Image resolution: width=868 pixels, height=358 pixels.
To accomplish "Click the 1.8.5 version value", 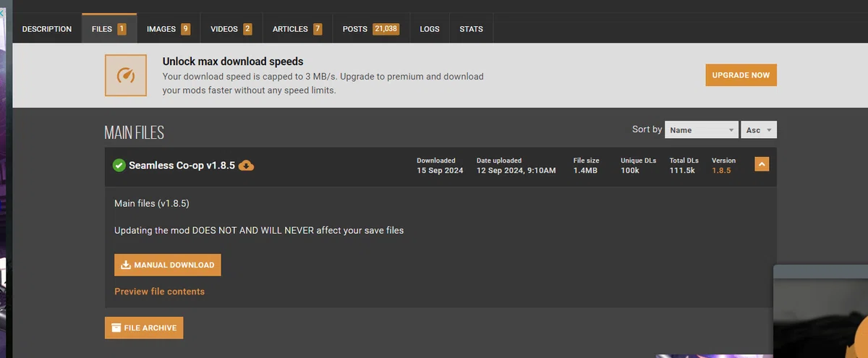I will (x=721, y=171).
